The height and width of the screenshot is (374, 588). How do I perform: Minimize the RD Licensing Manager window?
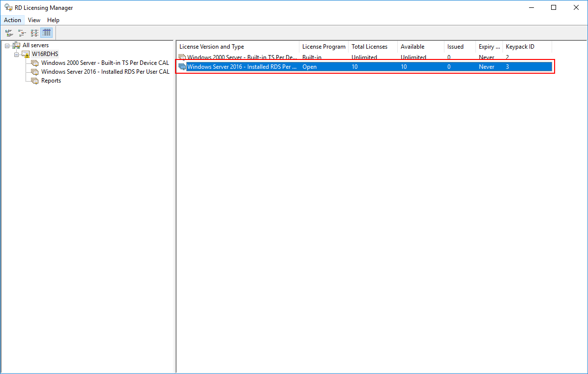(x=531, y=7)
